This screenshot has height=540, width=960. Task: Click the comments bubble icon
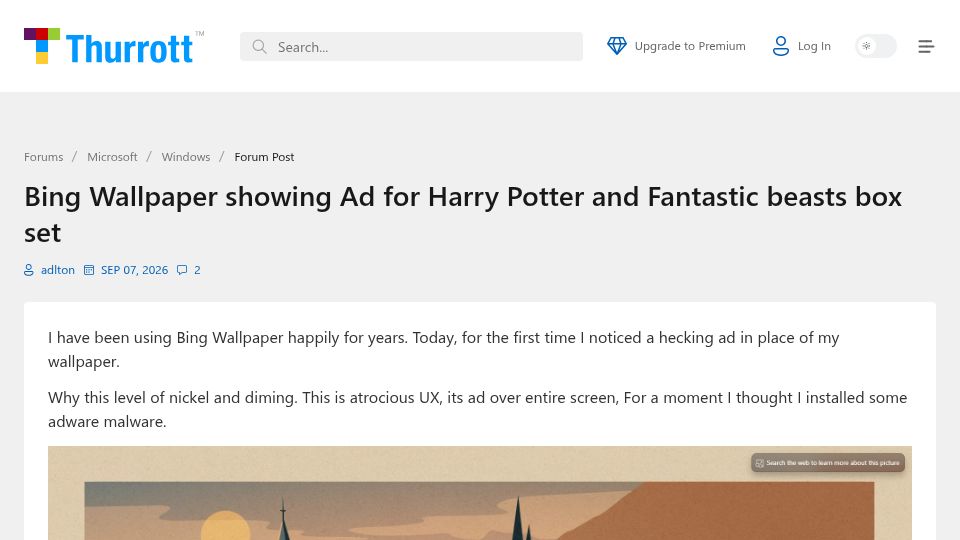182,270
